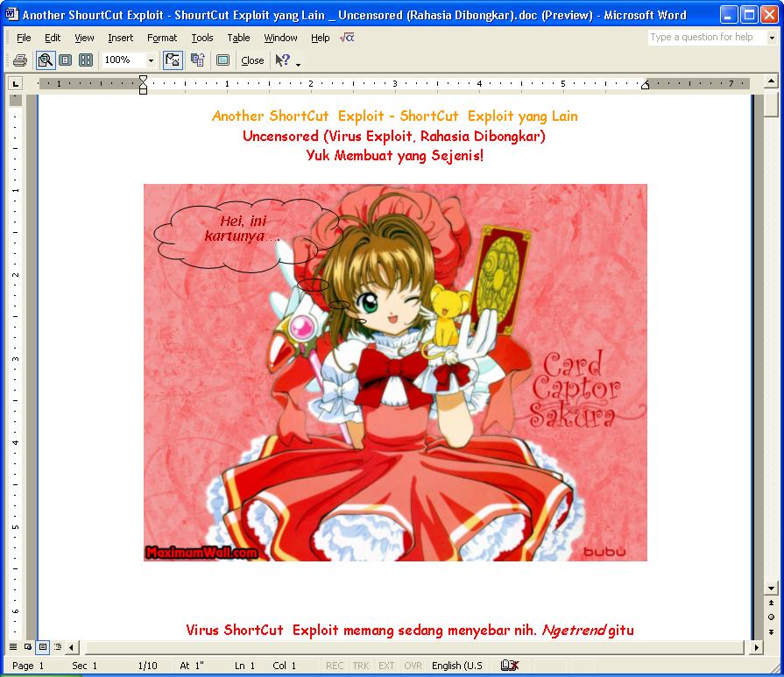Viewport: 784px width, 677px height.
Task: Open the Insert menu
Action: pos(121,38)
